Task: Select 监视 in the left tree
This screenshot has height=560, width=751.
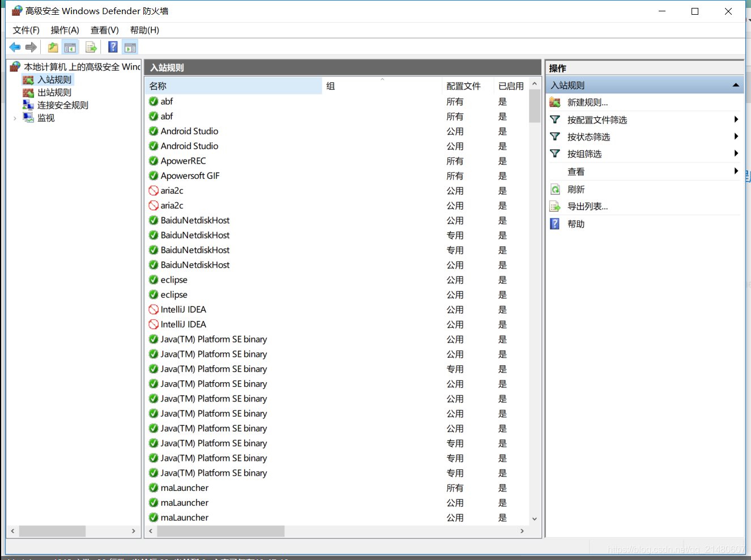Action: (x=46, y=118)
